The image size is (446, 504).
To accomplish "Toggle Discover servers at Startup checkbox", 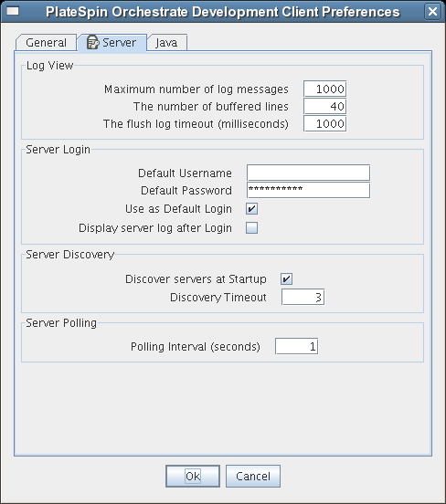I will (286, 278).
